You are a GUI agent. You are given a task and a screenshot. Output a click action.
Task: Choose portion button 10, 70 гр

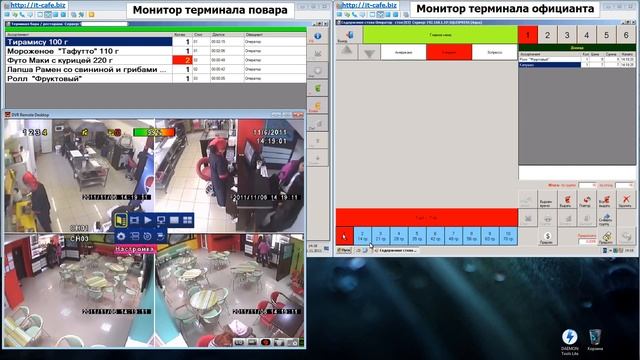pos(508,236)
